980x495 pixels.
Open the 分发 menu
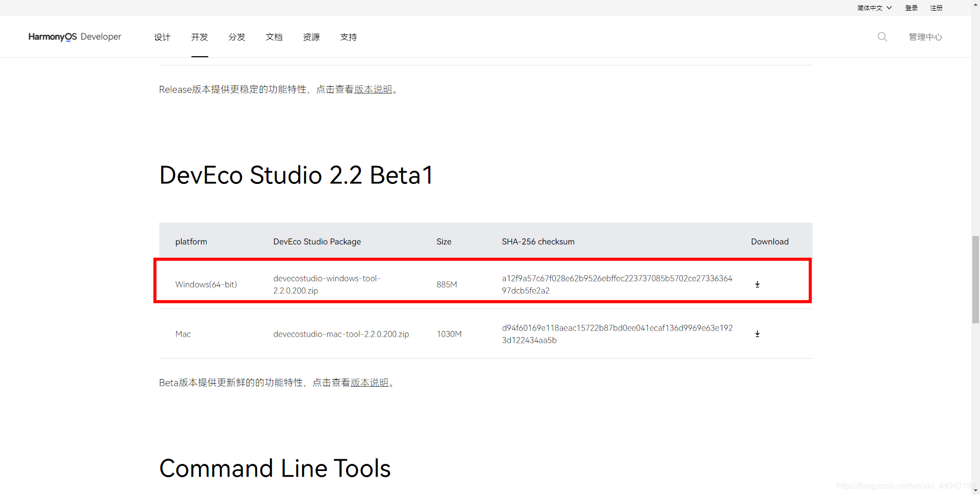tap(237, 37)
